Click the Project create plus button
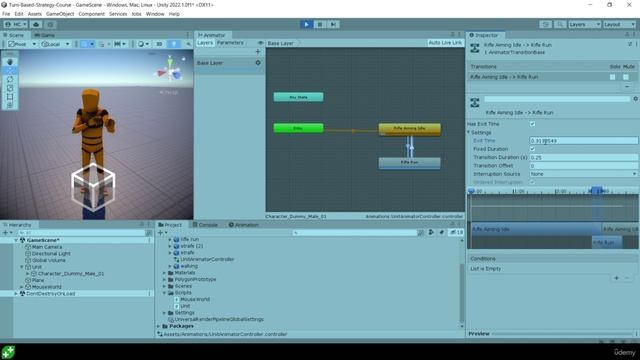Screen dimensions: 640x360 162,233
